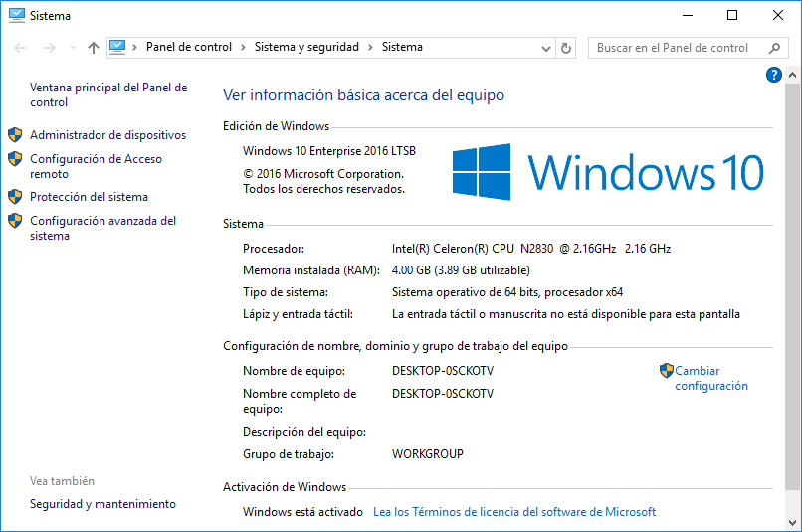Open Ventana principal del Panel de control

click(108, 95)
